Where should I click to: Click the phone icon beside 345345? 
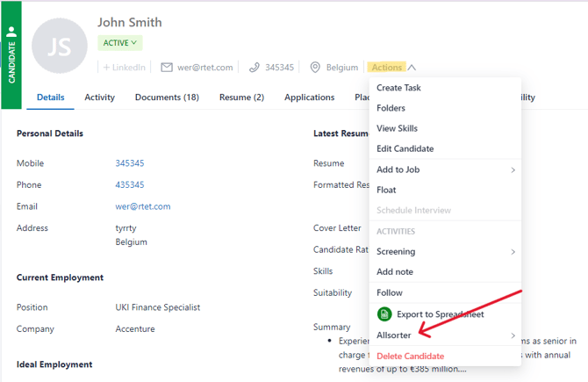[255, 68]
